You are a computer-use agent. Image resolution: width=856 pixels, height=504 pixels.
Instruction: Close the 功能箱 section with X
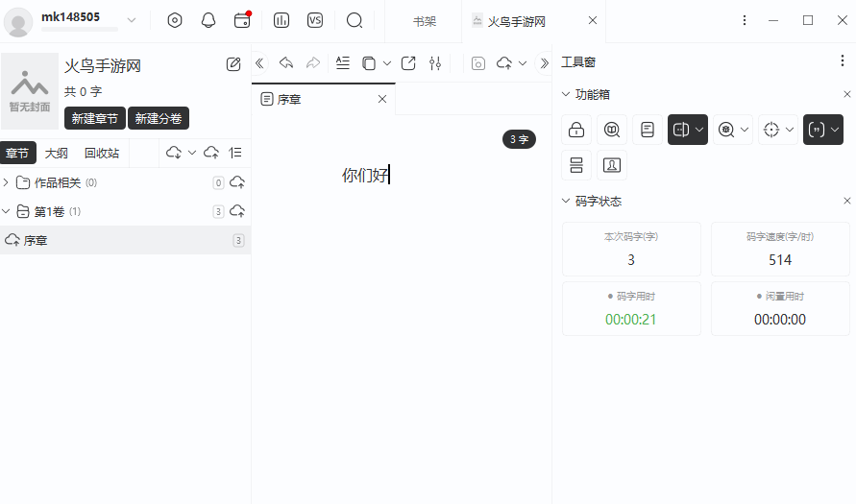coord(846,94)
